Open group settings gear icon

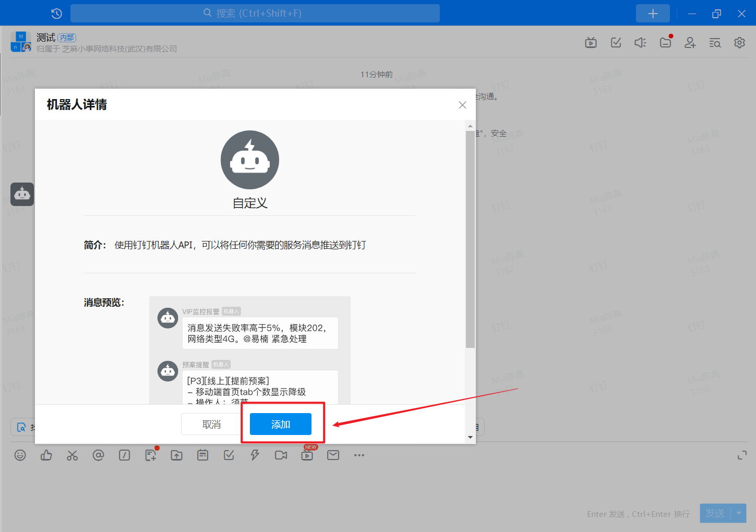[x=739, y=43]
